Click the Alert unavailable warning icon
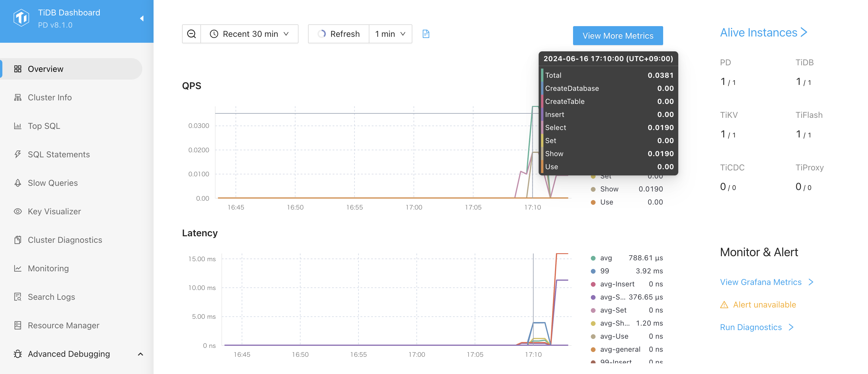Image resolution: width=868 pixels, height=374 pixels. (724, 305)
